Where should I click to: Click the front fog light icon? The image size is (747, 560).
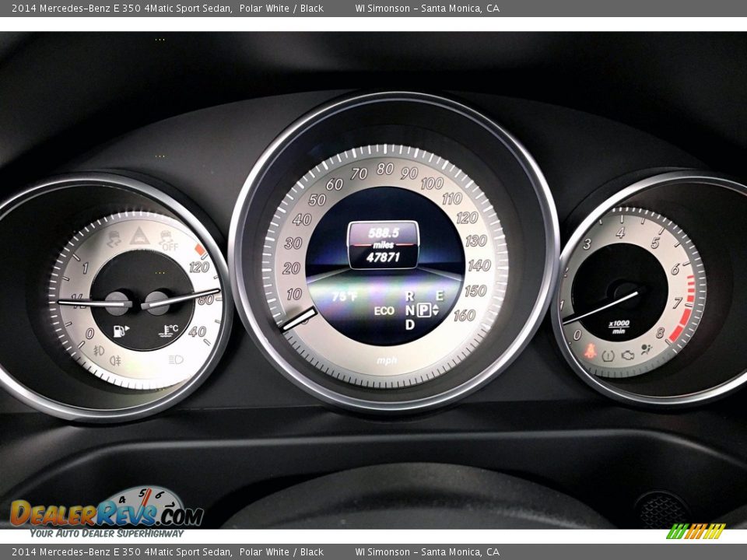pos(99,351)
